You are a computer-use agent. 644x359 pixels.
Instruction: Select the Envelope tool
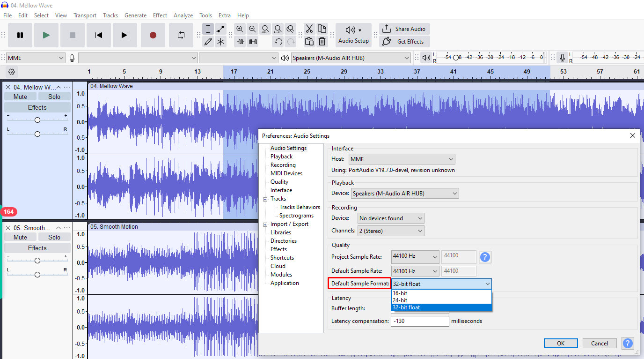coord(220,29)
